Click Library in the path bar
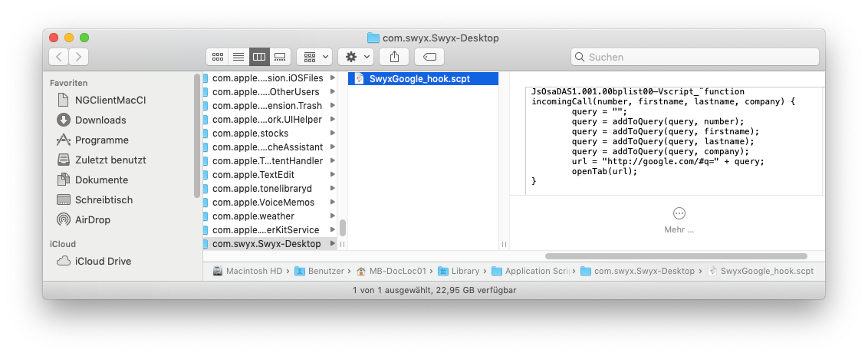Viewport: 868px width, 356px height. click(x=465, y=271)
